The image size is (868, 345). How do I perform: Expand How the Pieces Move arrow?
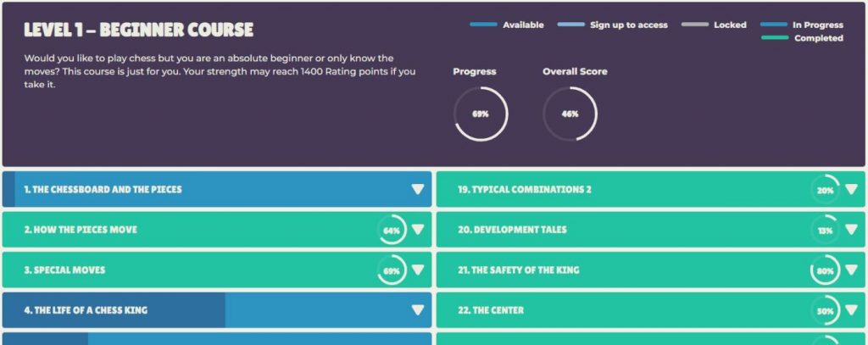coord(418,230)
